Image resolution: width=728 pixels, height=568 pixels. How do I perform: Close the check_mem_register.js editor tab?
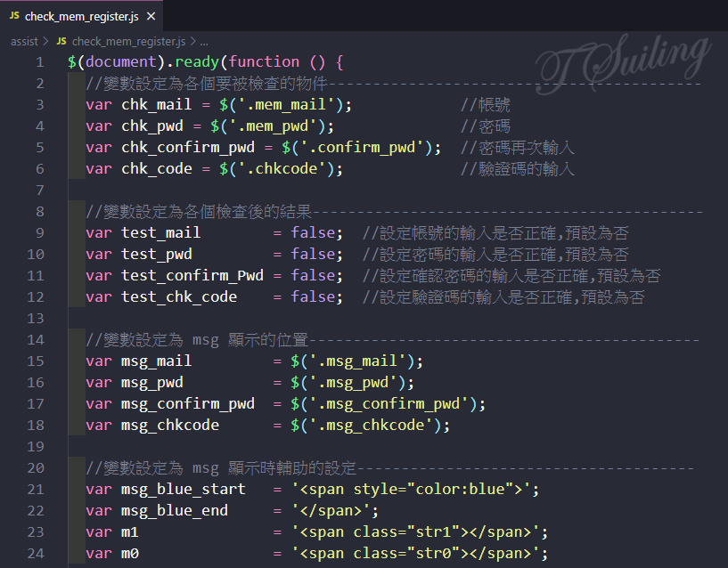150,17
